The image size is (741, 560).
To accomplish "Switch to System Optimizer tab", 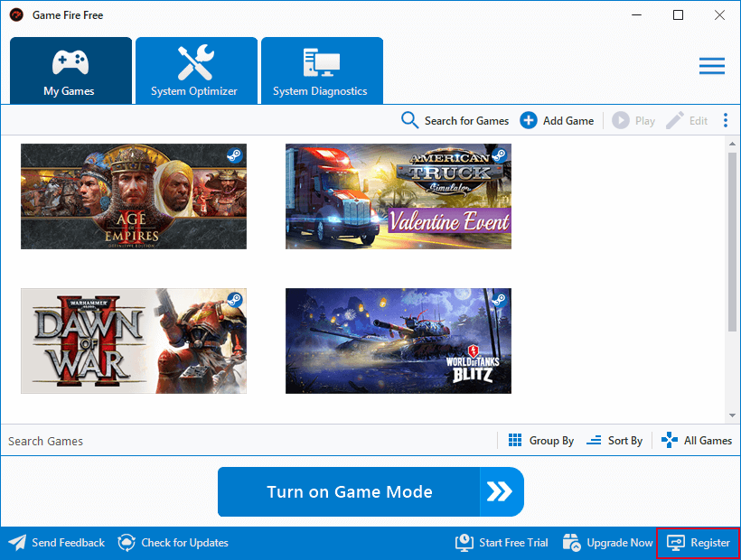I will (197, 70).
